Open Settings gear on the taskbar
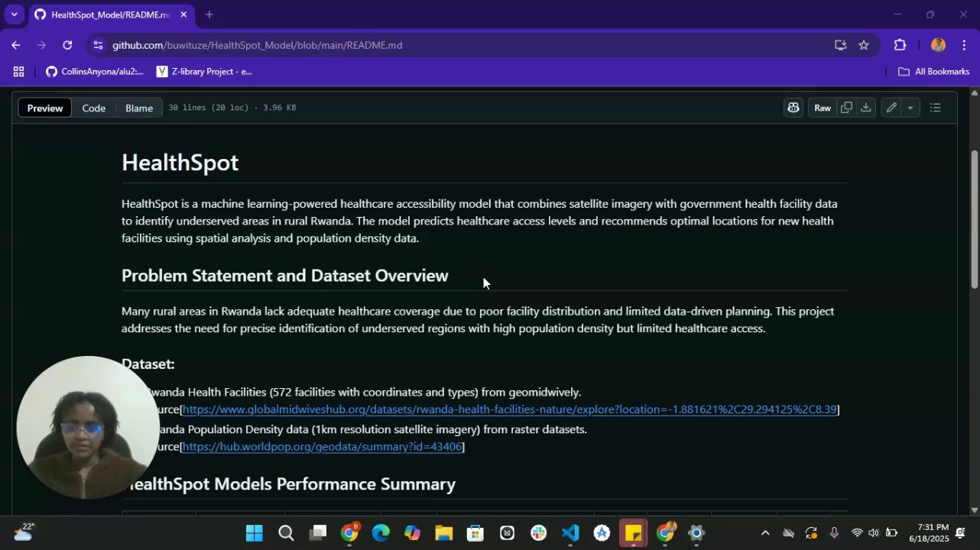The image size is (980, 550). (696, 533)
